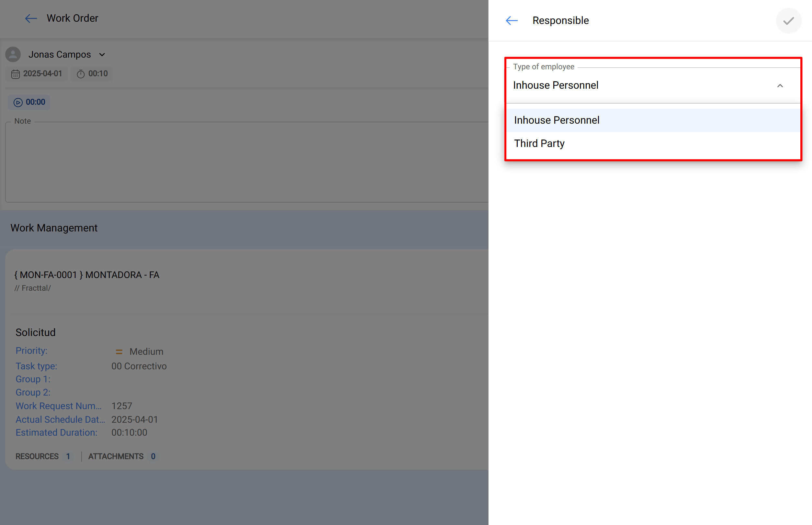Viewport: 812px width, 525px height.
Task: Go back from the Responsible panel
Action: pyautogui.click(x=512, y=20)
